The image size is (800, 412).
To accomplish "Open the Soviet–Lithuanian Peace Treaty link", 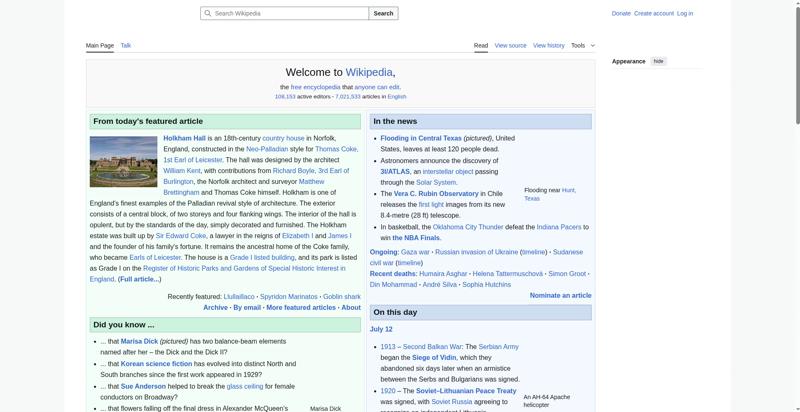I will 466,391.
